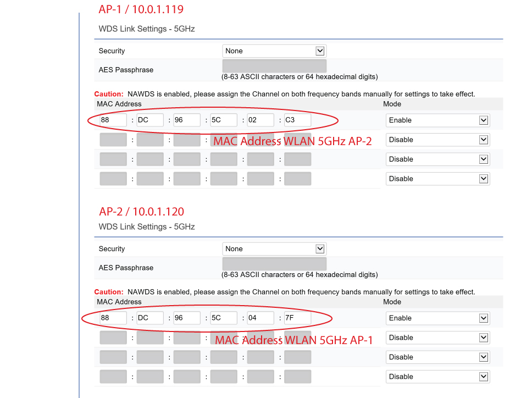Click the MAC octet field containing C3

[x=297, y=120]
